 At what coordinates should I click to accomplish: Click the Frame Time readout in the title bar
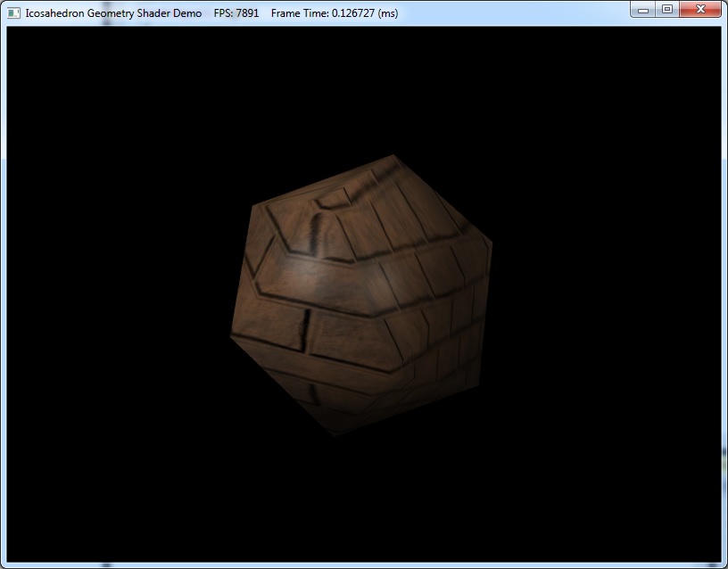334,13
